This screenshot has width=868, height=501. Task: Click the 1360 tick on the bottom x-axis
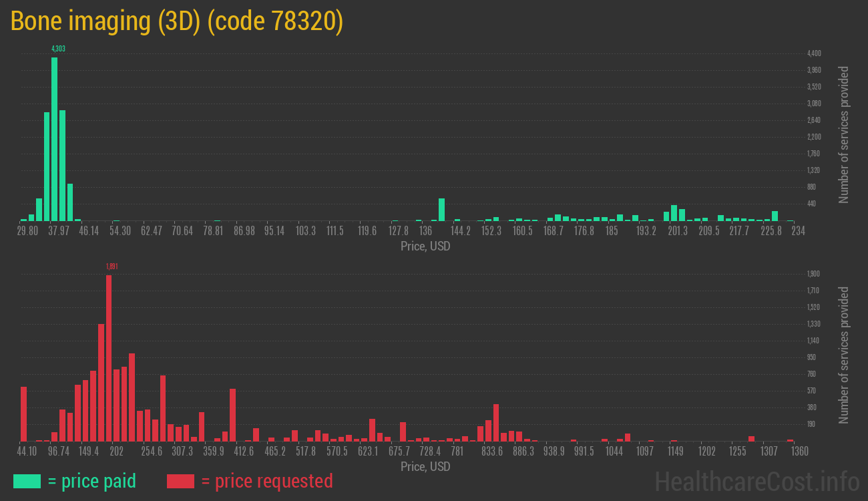coord(799,451)
